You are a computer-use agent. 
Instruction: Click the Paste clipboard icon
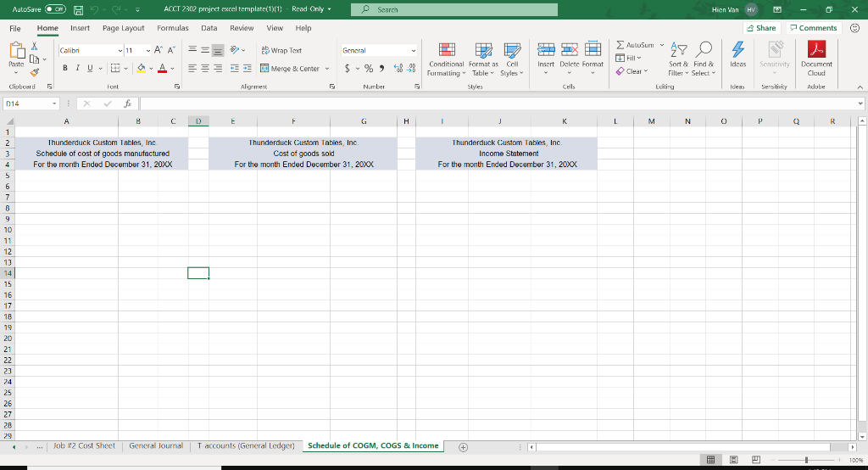coord(17,50)
